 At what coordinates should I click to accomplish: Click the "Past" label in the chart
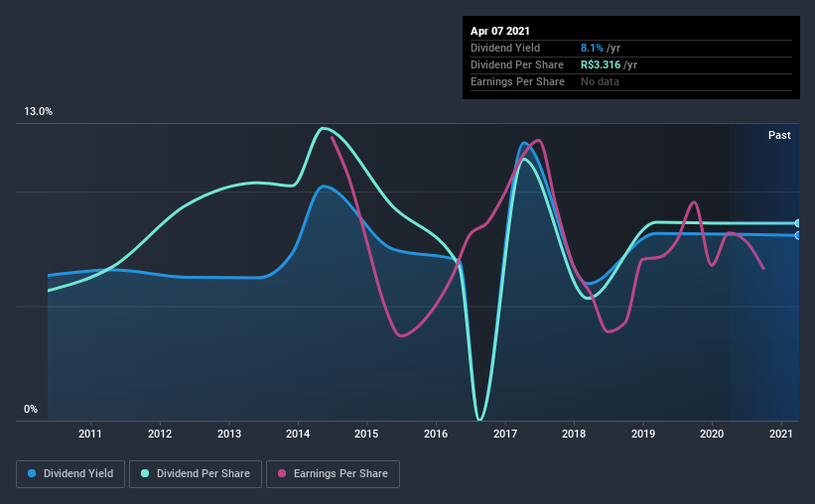click(779, 135)
